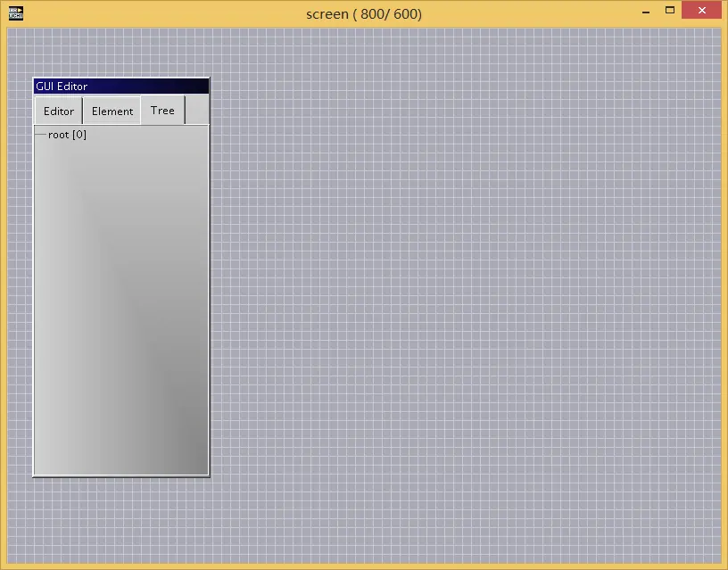This screenshot has height=570, width=728.
Task: Select the Tree tab
Action: [162, 111]
